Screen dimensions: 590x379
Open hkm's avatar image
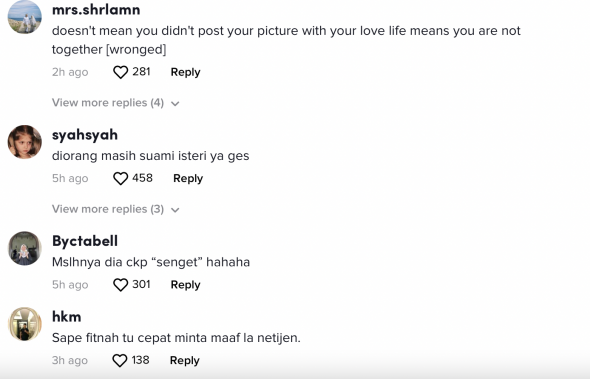coord(25,324)
